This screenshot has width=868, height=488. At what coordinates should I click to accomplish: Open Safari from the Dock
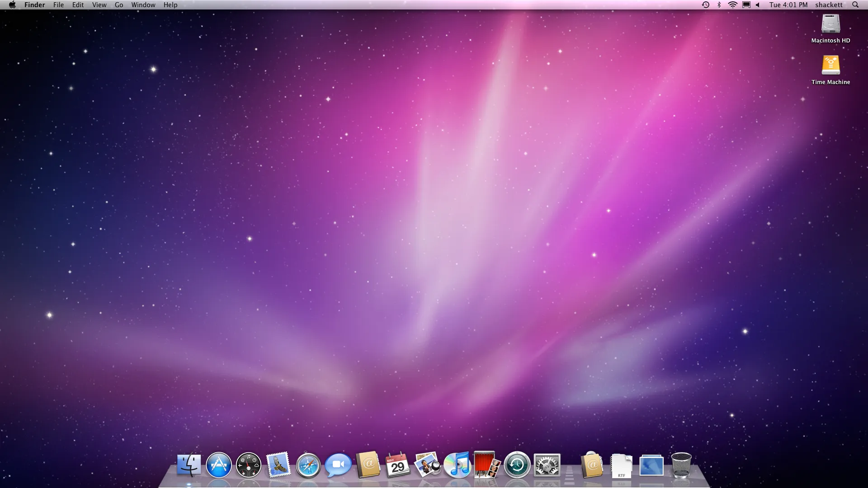coord(308,465)
